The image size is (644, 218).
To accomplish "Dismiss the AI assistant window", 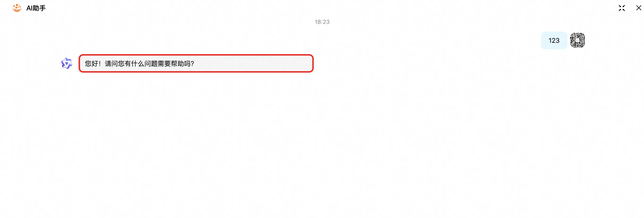I will [639, 8].
